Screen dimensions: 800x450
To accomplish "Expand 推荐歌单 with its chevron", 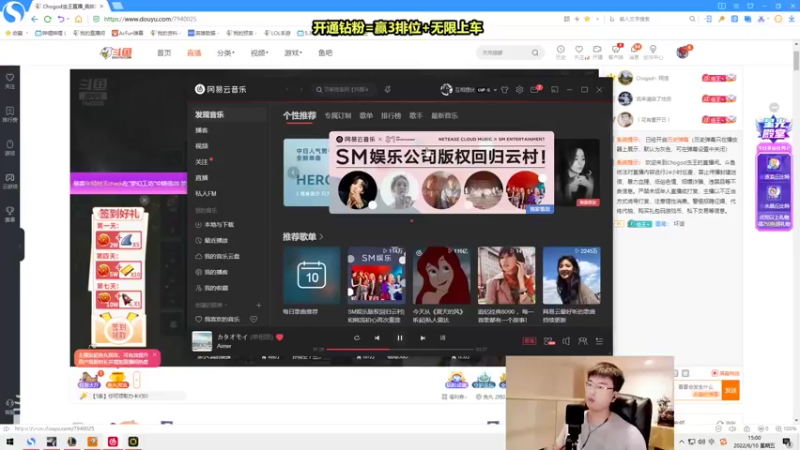I will coord(321,237).
